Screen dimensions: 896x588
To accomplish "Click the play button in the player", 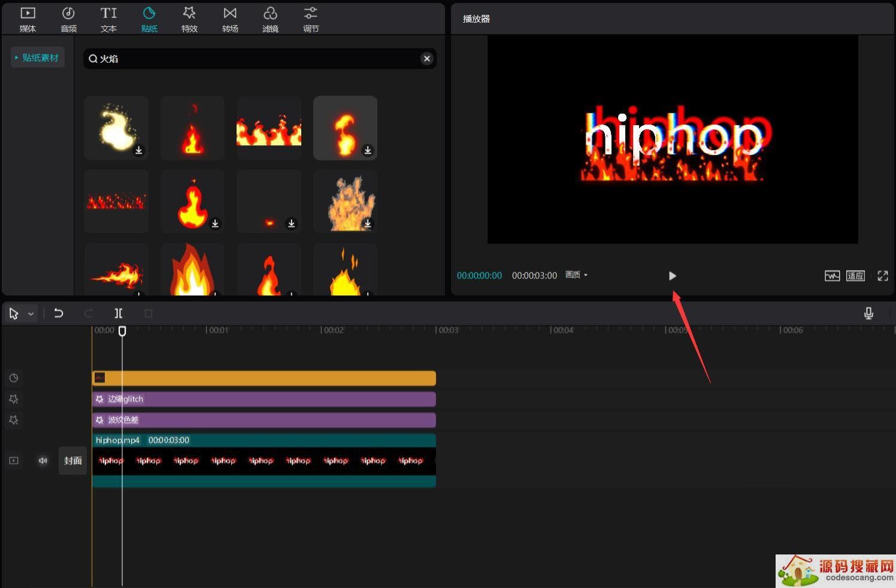I will [x=672, y=275].
